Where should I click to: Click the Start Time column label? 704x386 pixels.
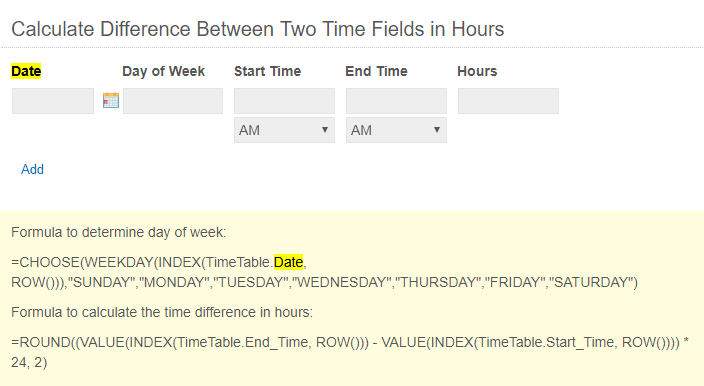coord(268,71)
